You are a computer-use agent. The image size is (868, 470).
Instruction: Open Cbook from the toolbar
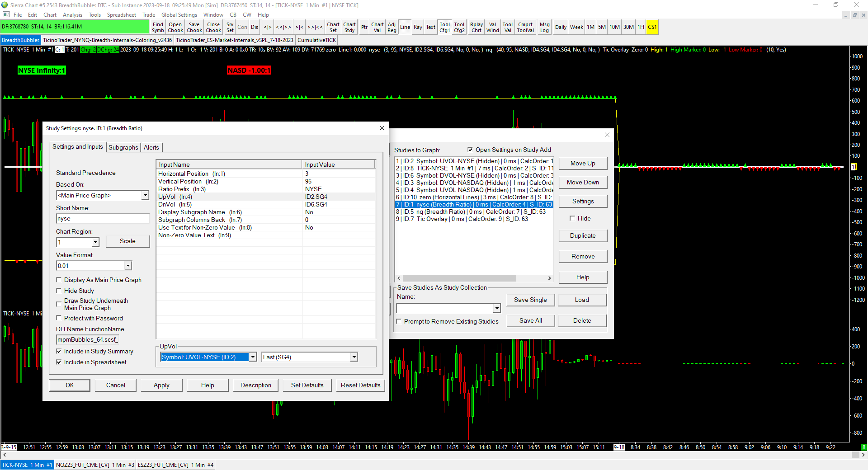[175, 27]
